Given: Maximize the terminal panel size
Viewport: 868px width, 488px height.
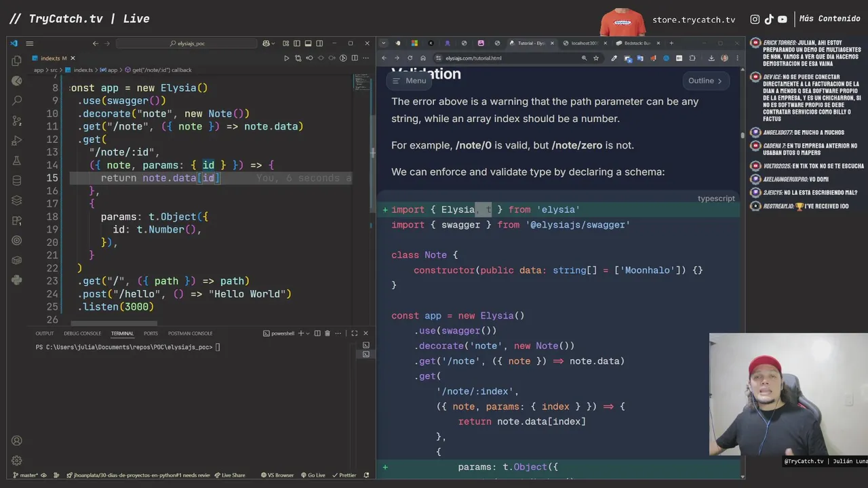Looking at the screenshot, I should click(354, 333).
